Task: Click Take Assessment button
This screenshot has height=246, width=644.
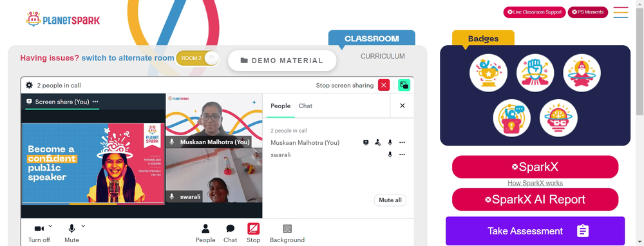Action: [535, 231]
